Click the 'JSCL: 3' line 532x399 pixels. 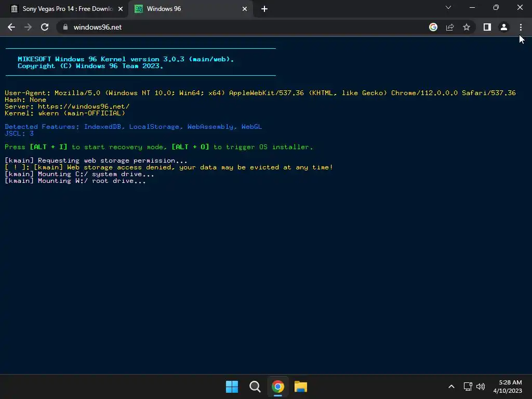pos(19,134)
